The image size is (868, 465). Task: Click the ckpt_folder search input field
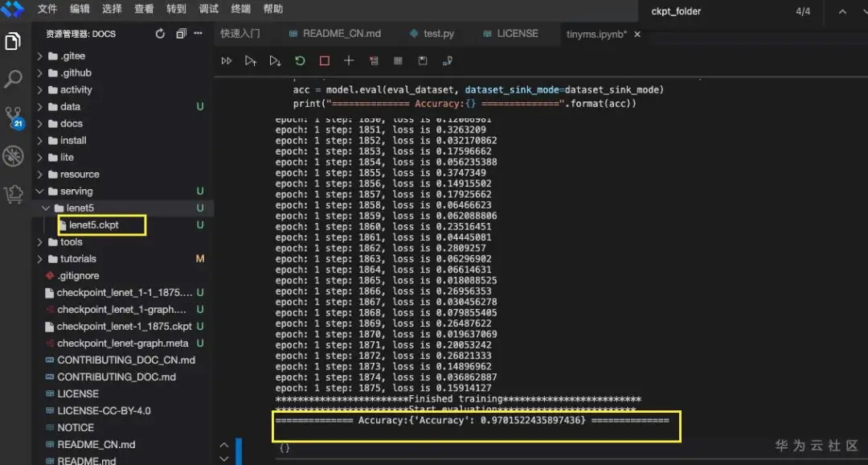[x=715, y=11]
